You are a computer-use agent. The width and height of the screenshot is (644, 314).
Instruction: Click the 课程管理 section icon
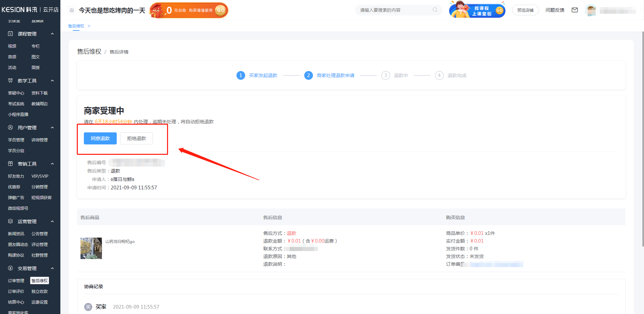pos(10,34)
